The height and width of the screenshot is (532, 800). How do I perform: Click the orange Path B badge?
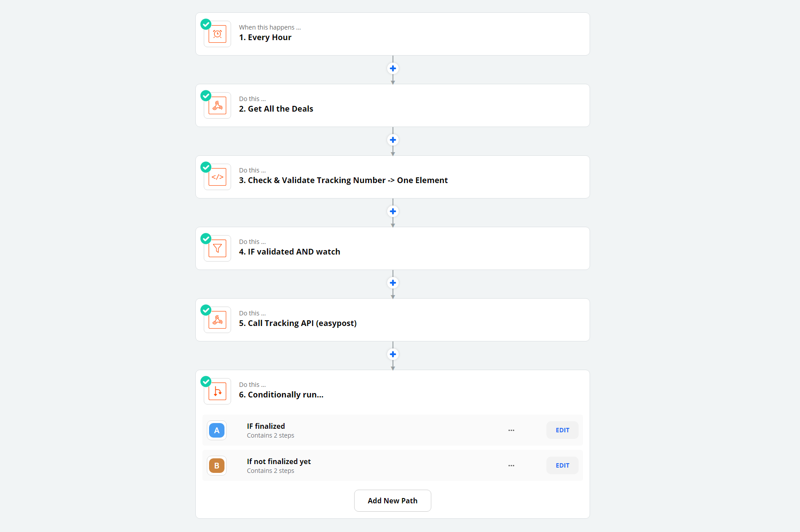217,465
